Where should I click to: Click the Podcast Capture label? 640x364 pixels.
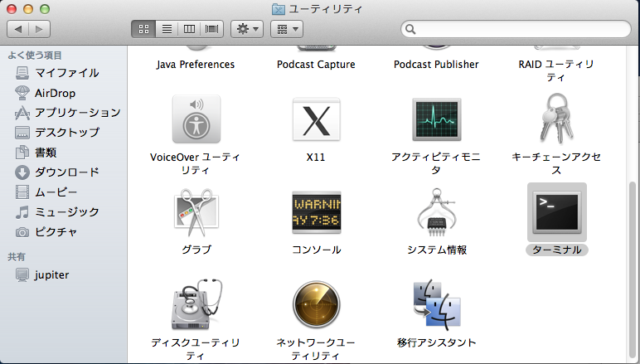(316, 65)
